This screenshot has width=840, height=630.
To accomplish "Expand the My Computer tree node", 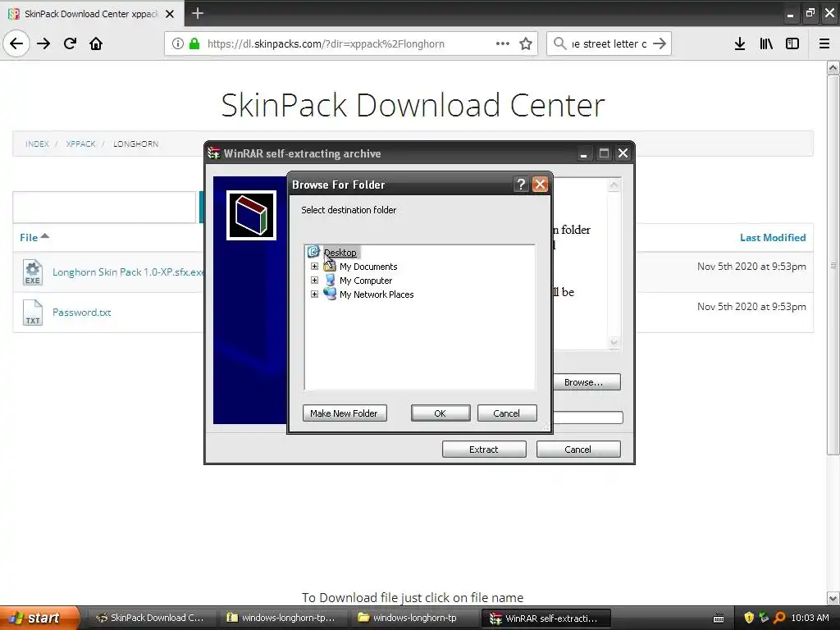I will click(314, 281).
